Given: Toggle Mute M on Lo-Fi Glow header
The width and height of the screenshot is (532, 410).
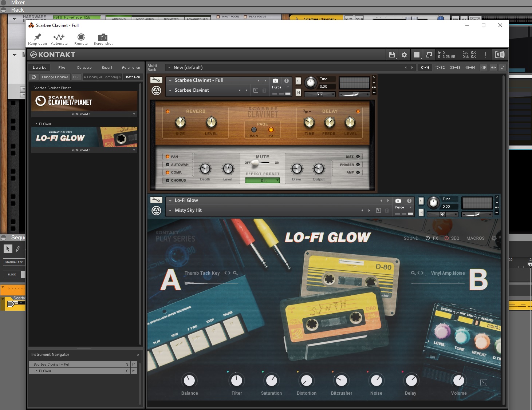Looking at the screenshot, I should pyautogui.click(x=421, y=212).
